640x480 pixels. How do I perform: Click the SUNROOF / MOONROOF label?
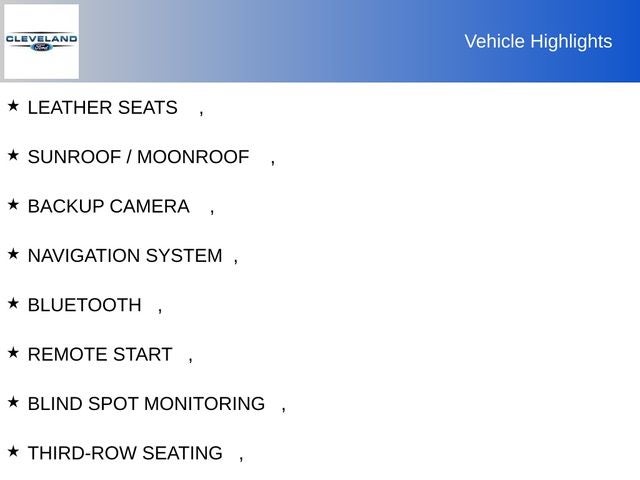(x=138, y=157)
